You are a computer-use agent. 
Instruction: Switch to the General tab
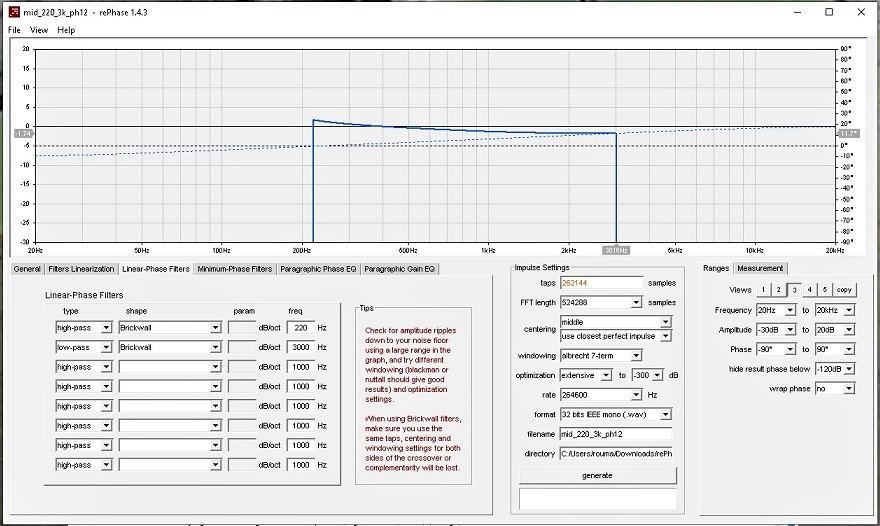pos(27,269)
